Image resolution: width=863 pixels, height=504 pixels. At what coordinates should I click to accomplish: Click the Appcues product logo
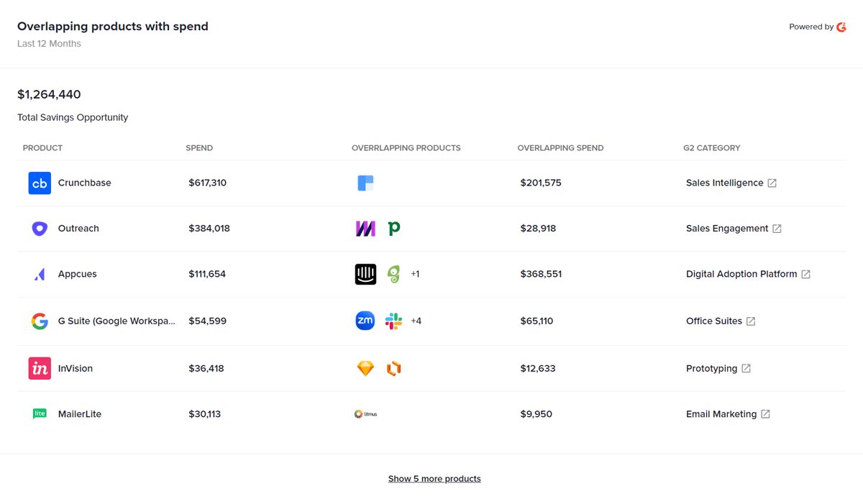40,274
